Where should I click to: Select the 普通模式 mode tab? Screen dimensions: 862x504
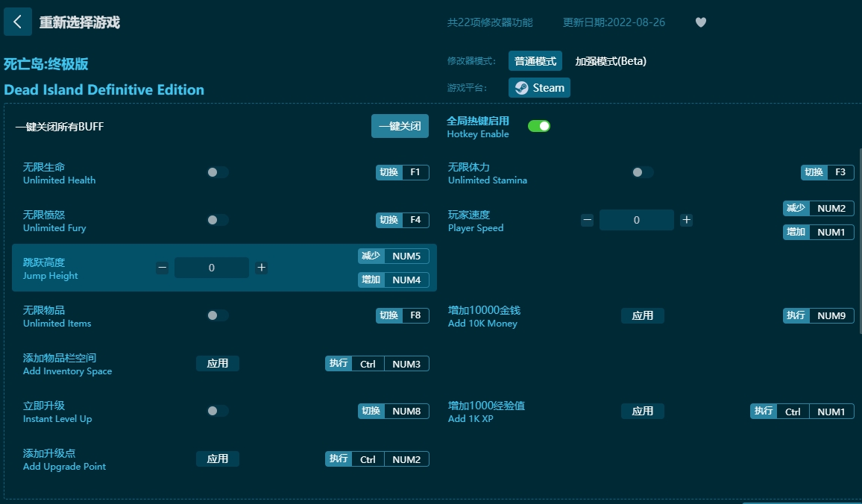[x=534, y=61]
